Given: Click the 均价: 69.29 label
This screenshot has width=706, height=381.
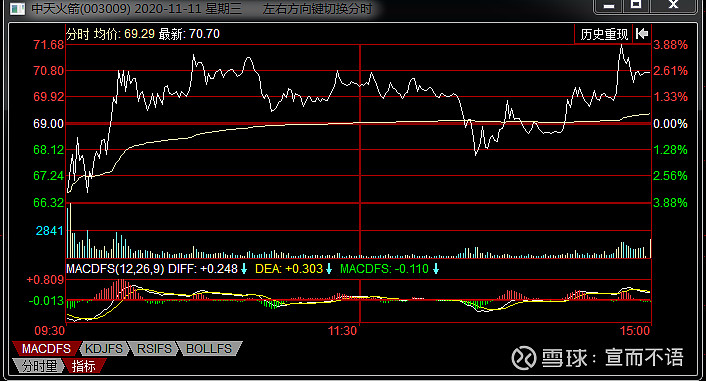Looking at the screenshot, I should [124, 34].
